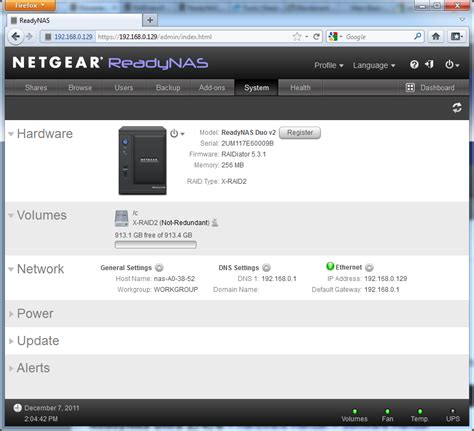Screen dimensions: 474x431
Task: Collapse the Hardware section
Action: pos(11,134)
